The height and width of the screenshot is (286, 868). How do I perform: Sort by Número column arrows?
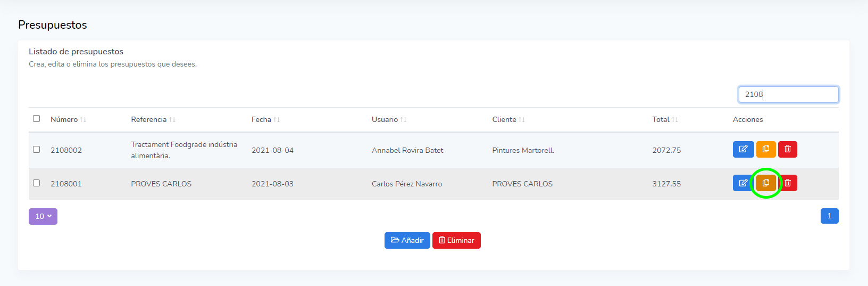(83, 120)
